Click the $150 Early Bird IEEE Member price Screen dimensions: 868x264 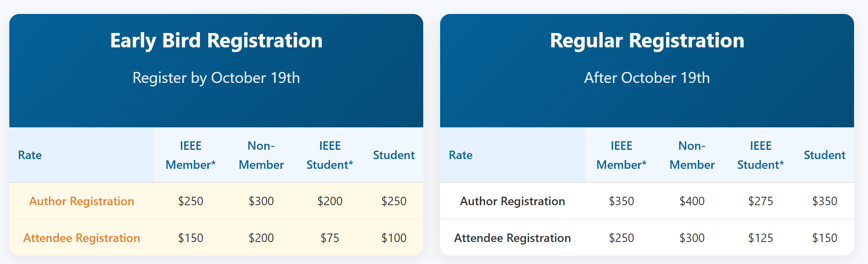point(190,238)
